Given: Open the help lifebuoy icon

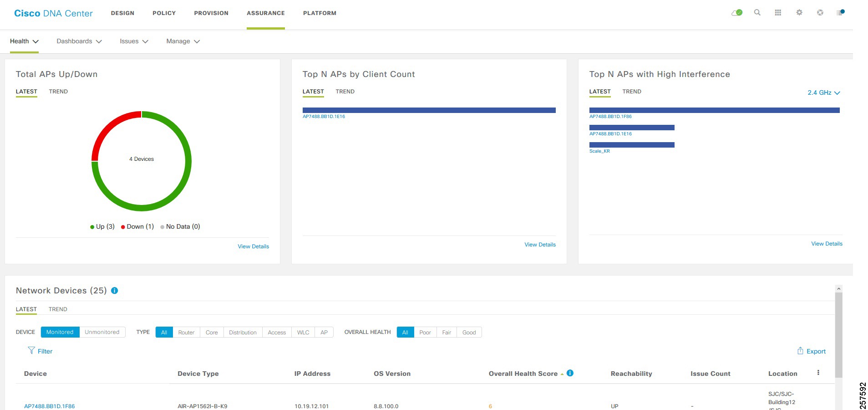Looking at the screenshot, I should [x=820, y=13].
